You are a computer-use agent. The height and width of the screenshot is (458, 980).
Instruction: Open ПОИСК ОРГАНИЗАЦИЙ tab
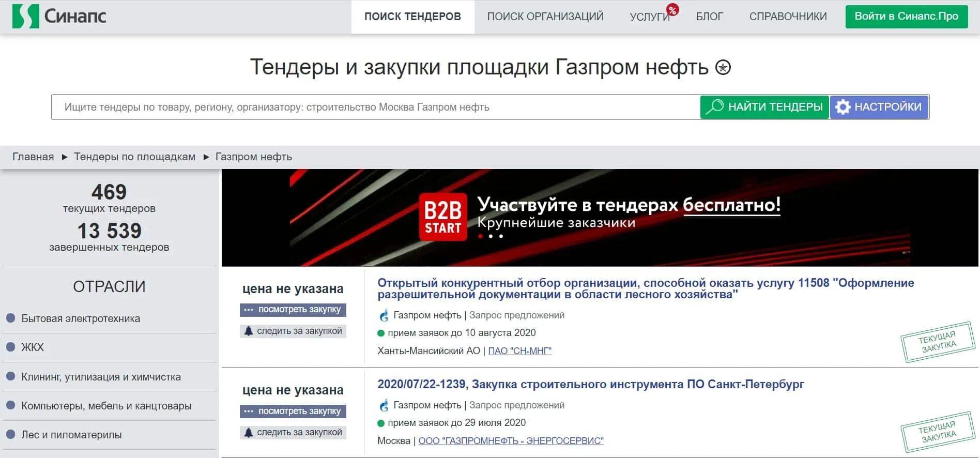click(545, 17)
